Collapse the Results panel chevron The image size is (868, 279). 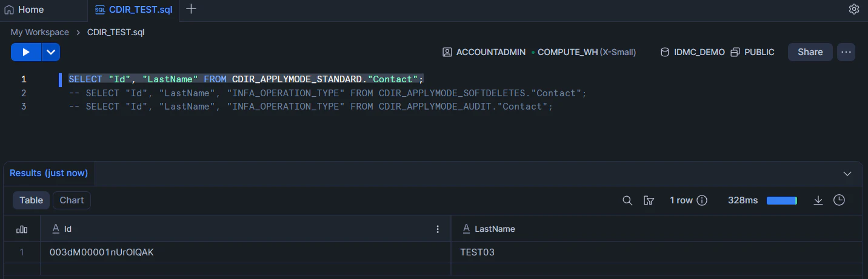pos(847,174)
